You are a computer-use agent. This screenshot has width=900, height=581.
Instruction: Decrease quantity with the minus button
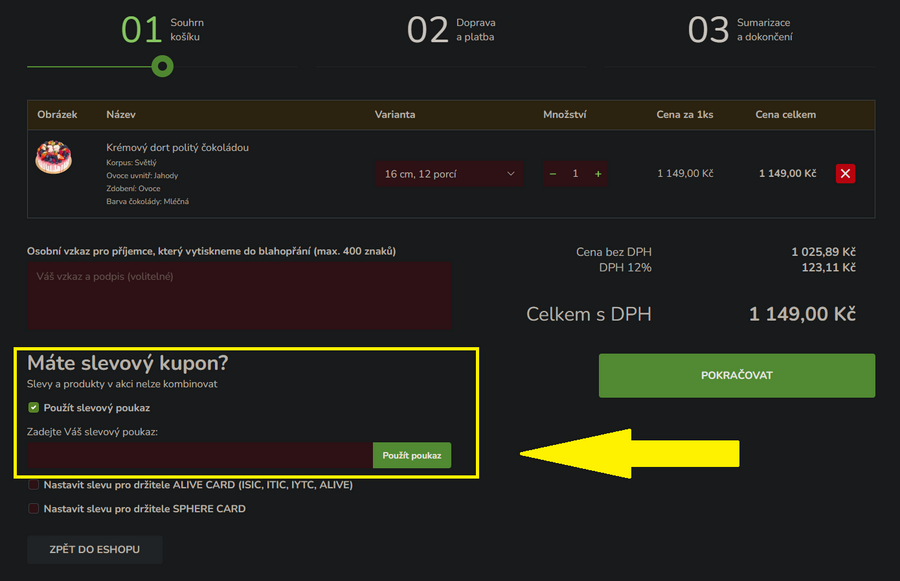tap(553, 174)
